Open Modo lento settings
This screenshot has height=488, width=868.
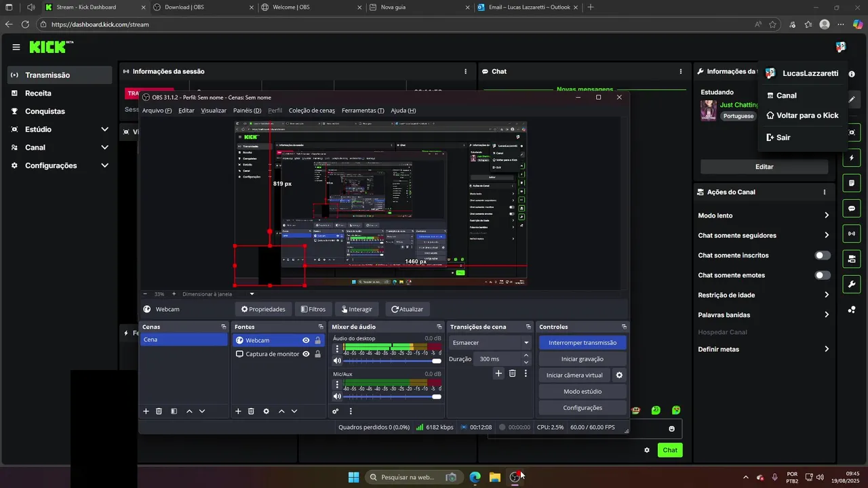764,216
